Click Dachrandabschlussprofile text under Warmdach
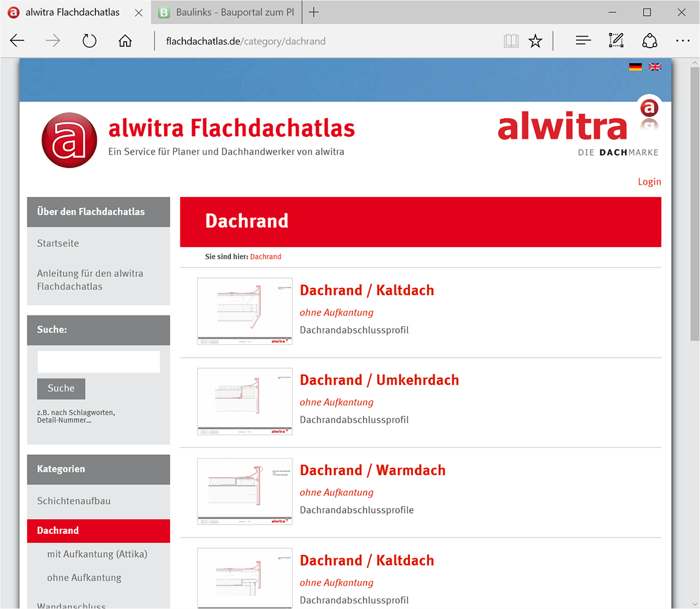 tap(357, 510)
